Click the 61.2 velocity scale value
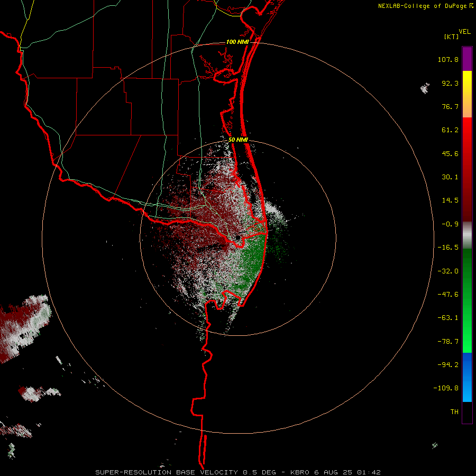This screenshot has height=476, width=476. 450,130
